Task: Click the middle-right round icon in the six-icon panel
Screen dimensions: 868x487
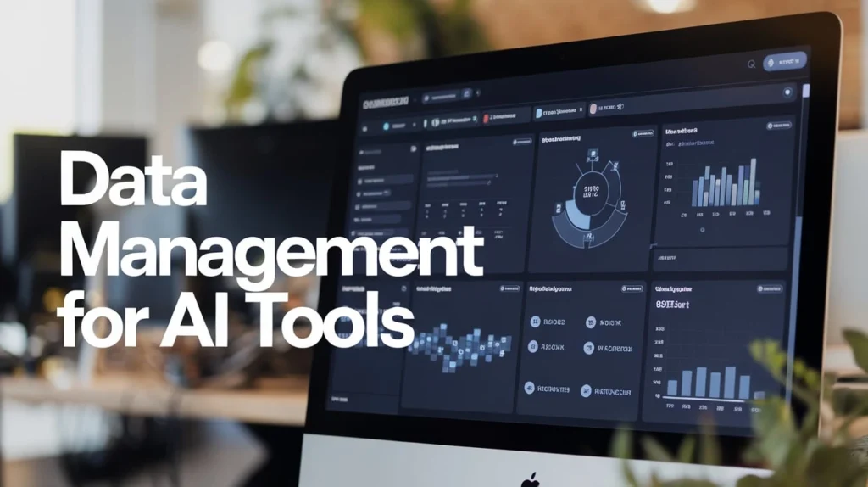Action: point(588,348)
